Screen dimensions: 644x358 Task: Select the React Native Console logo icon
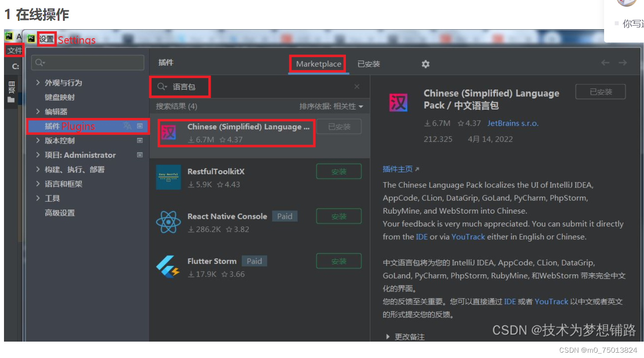point(169,222)
